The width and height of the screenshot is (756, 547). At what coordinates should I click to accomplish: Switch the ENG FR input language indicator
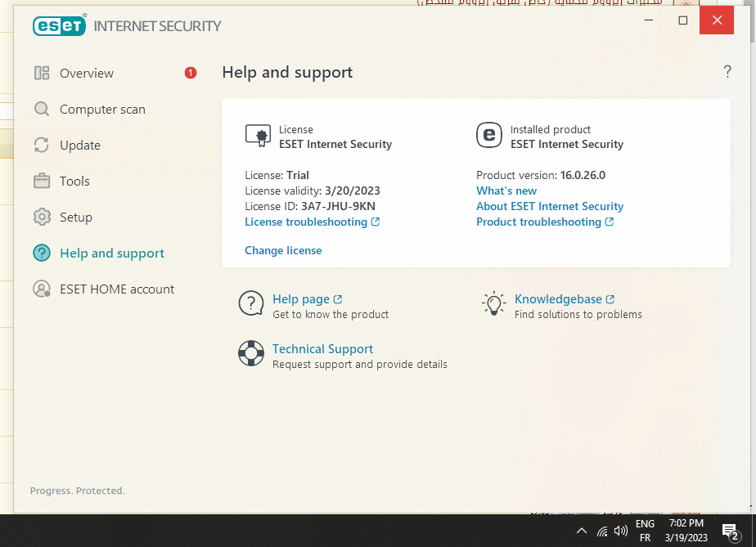pos(645,531)
